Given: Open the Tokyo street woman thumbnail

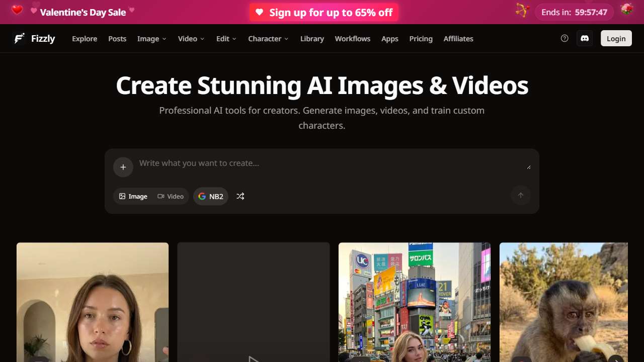Looking at the screenshot, I should click(x=414, y=302).
